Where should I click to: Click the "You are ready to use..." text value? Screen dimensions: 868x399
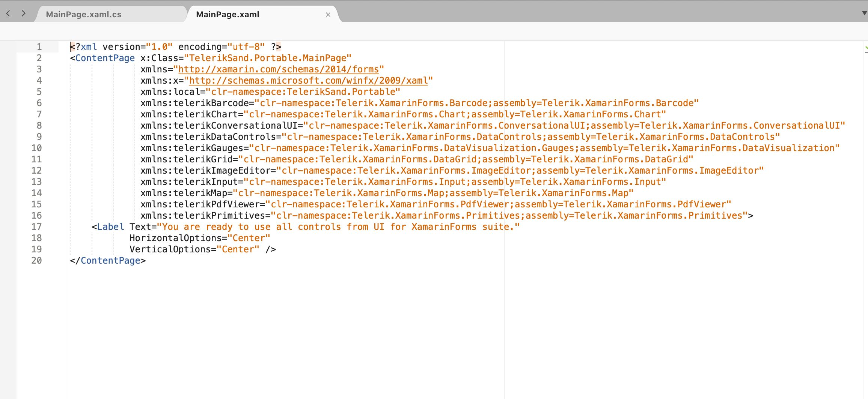(x=338, y=227)
